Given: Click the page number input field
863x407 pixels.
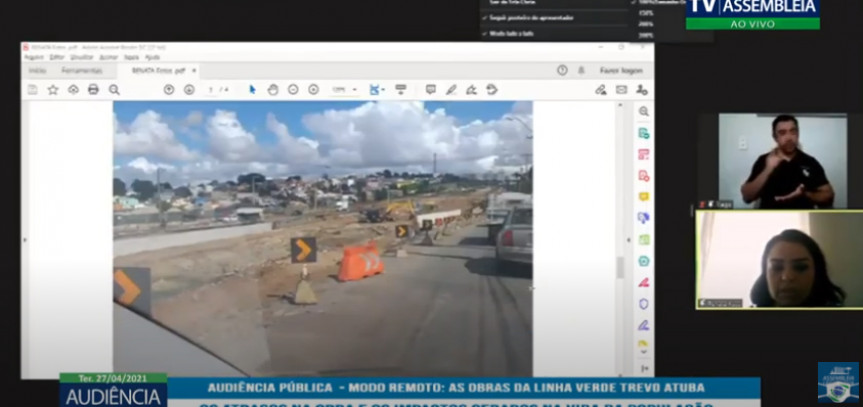Looking at the screenshot, I should click(211, 90).
